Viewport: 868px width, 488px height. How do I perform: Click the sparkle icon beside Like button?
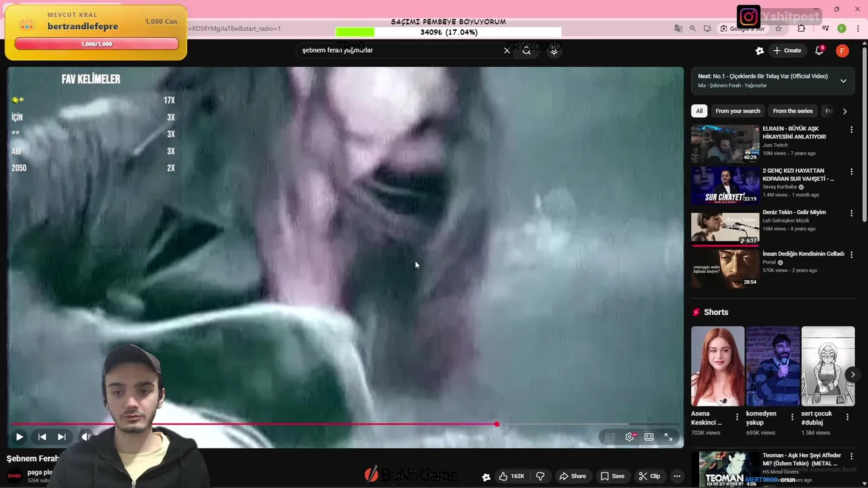point(486,477)
